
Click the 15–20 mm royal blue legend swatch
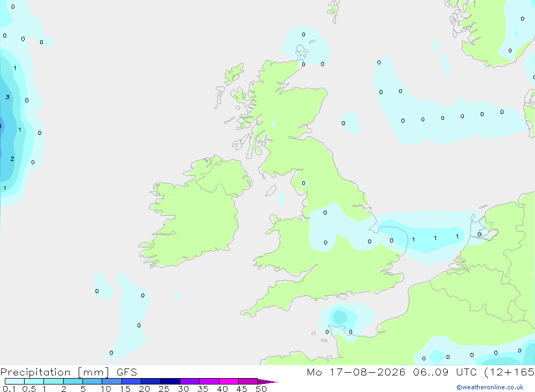tap(132, 381)
